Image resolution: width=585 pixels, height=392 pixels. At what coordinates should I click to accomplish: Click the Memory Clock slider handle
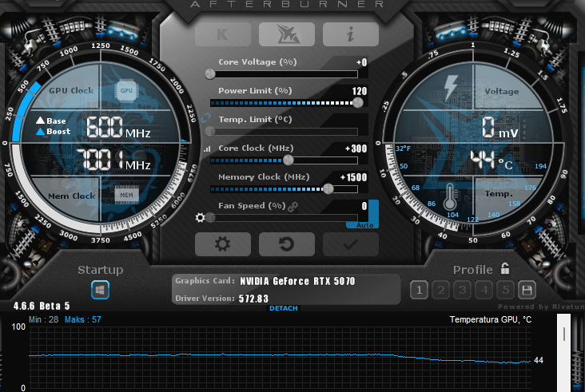328,188
